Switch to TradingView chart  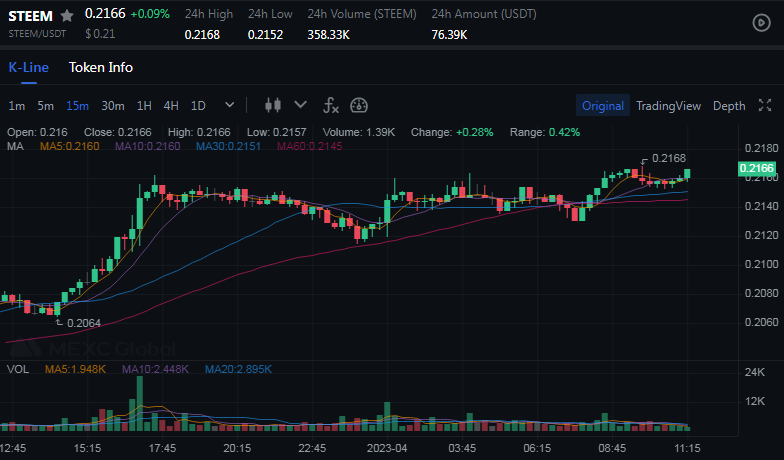coord(669,106)
